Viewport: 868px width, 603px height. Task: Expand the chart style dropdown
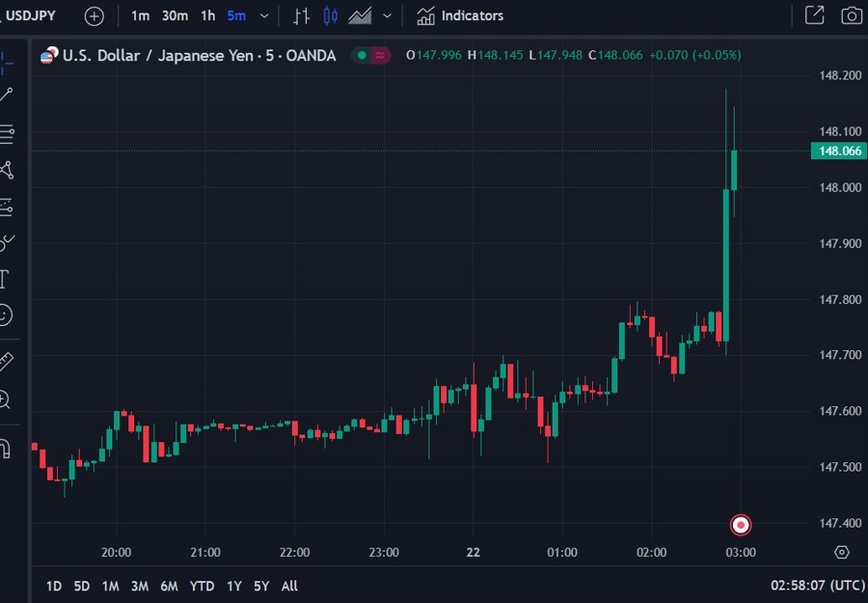[x=388, y=16]
